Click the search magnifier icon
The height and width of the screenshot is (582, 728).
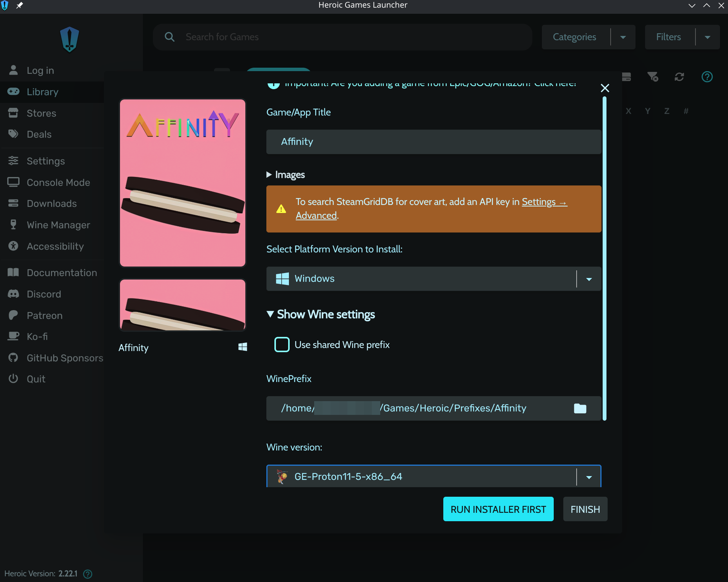[170, 37]
